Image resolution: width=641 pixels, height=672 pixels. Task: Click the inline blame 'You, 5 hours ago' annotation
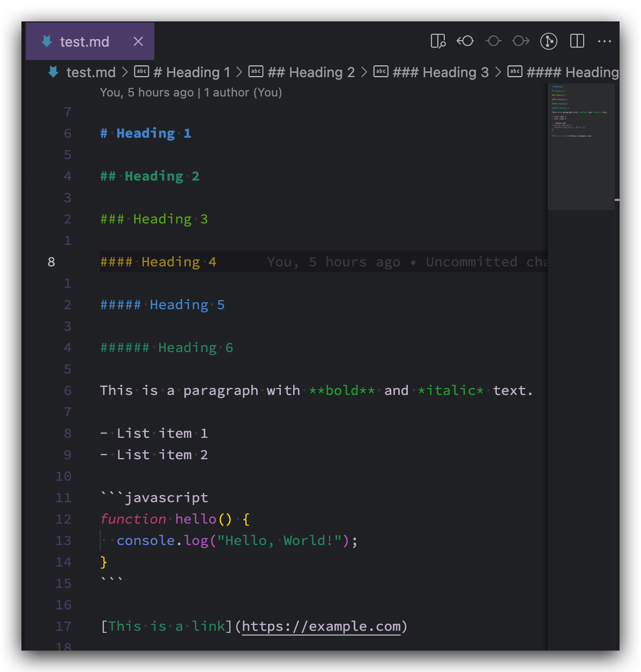pos(407,262)
